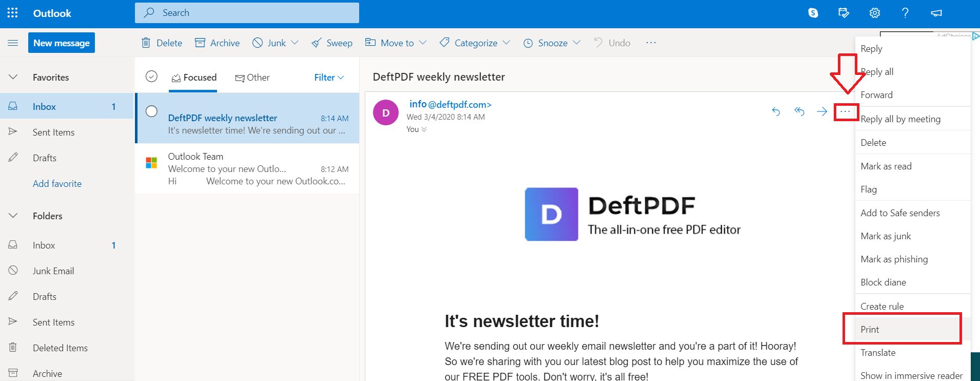Click the Categorize toolbar button
The image size is (980, 381).
tap(468, 43)
